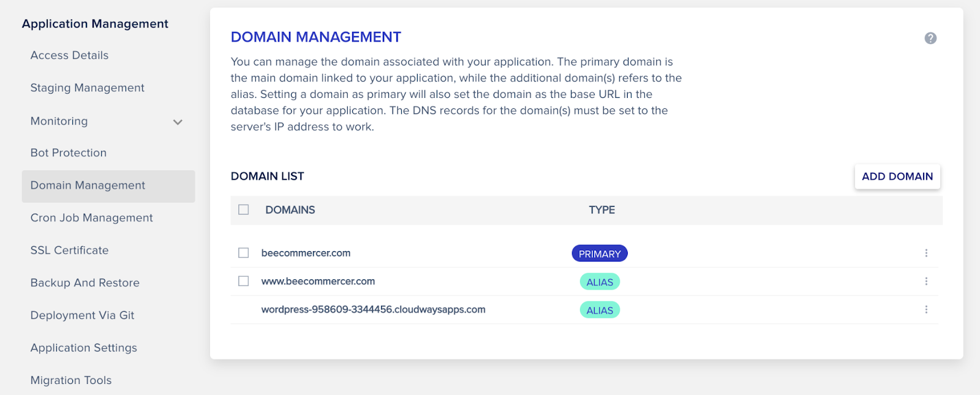The image size is (980, 395).
Task: Expand the Monitoring submenu chevron
Action: 178,122
